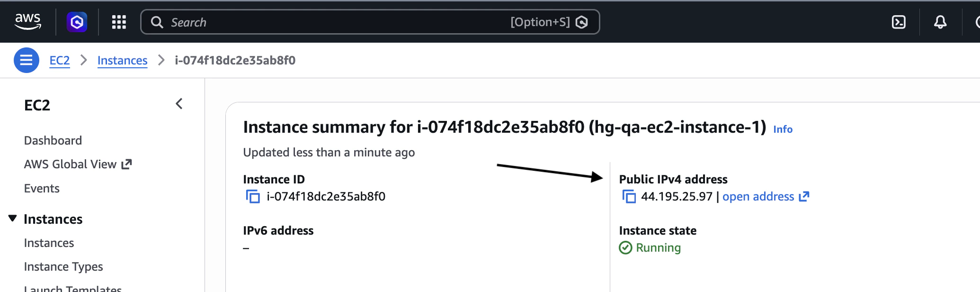Open the Services grid menu
This screenshot has width=980, height=292.
[119, 22]
